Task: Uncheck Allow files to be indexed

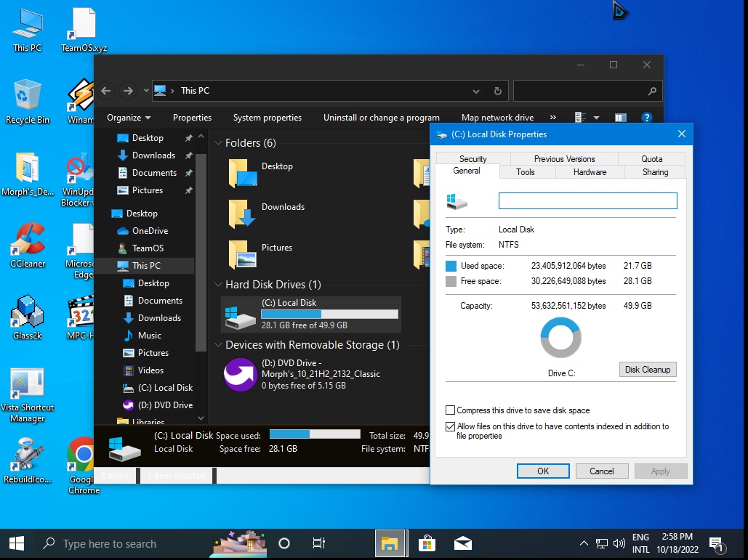Action: (451, 427)
